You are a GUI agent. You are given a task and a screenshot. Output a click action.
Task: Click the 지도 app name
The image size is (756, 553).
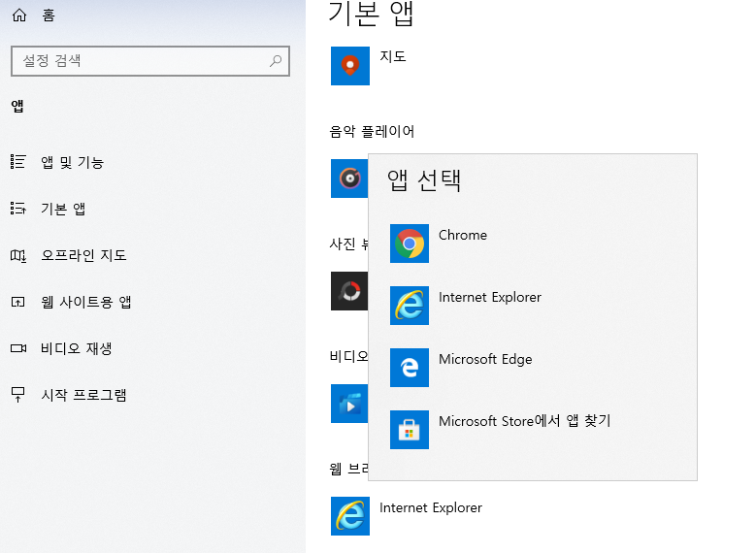pyautogui.click(x=392, y=56)
